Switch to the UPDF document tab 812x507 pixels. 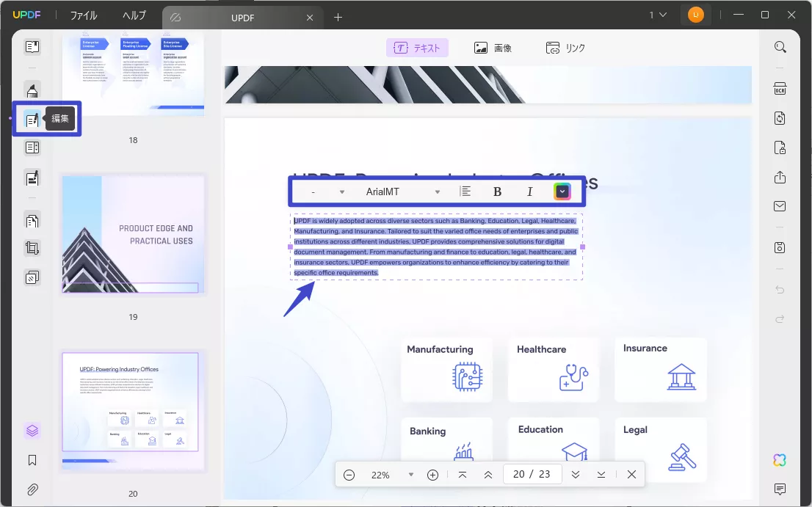pyautogui.click(x=242, y=18)
